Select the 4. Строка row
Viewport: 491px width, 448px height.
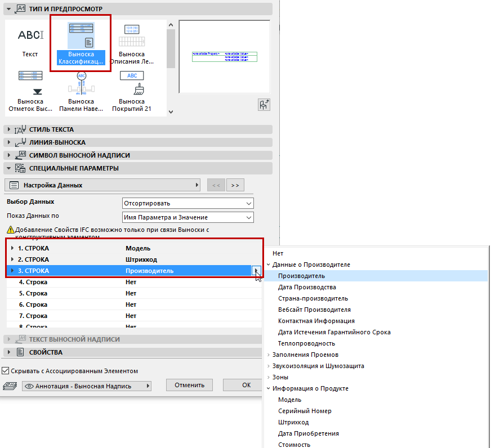pos(134,282)
